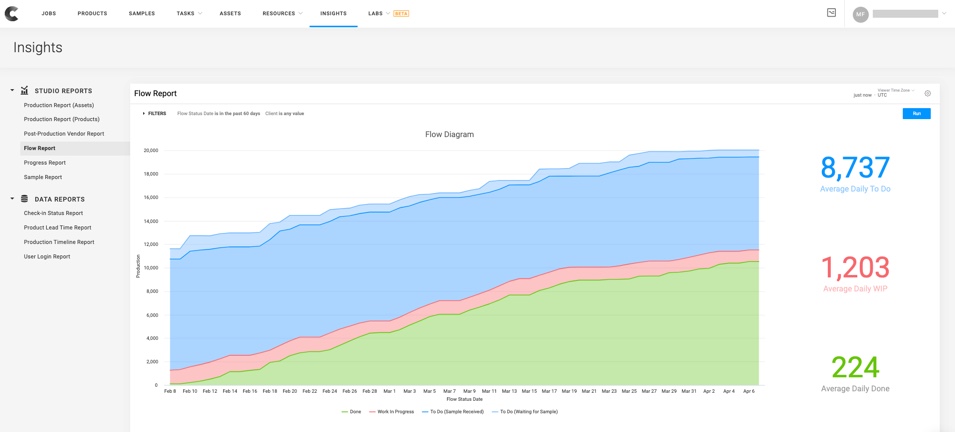Click the app logo in top-left corner

pyautogui.click(x=12, y=14)
